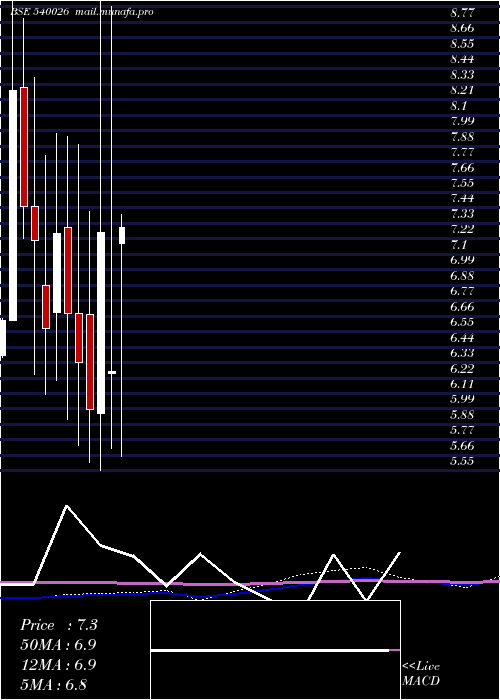This screenshot has width=500, height=700.
Task: Select the tallest white candle body near 8.21
Action: pos(13,205)
